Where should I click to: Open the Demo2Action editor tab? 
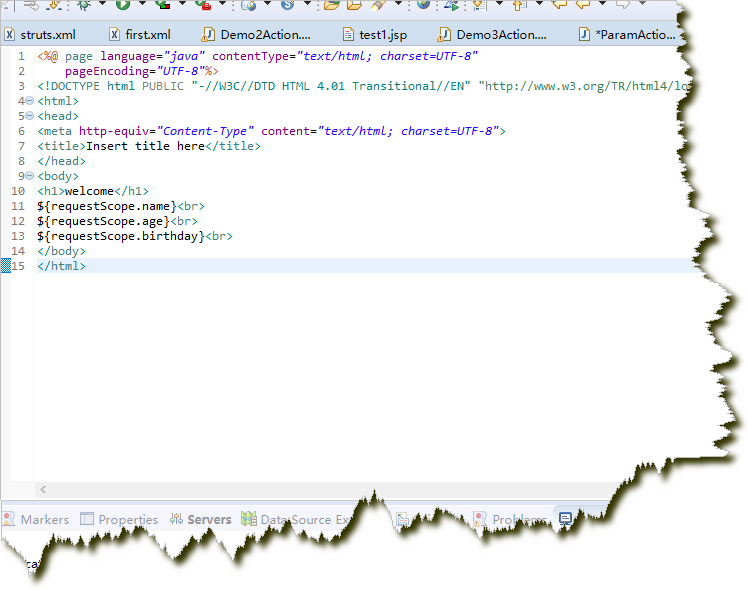256,34
